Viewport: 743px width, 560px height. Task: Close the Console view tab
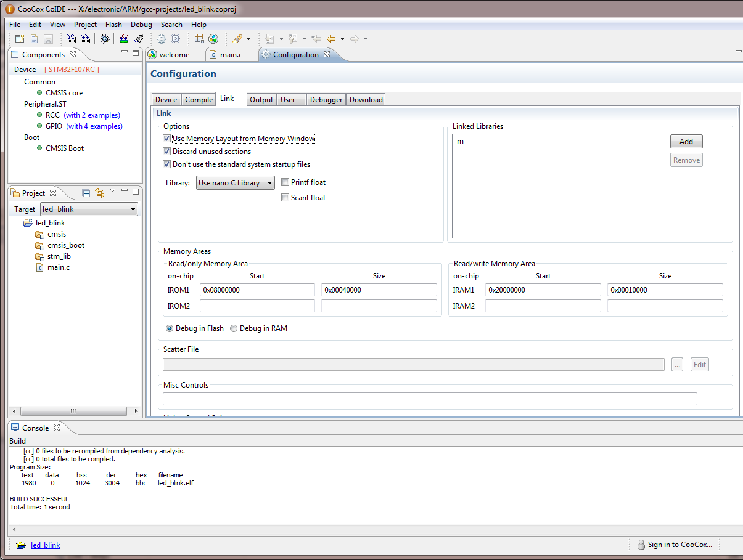click(x=56, y=428)
